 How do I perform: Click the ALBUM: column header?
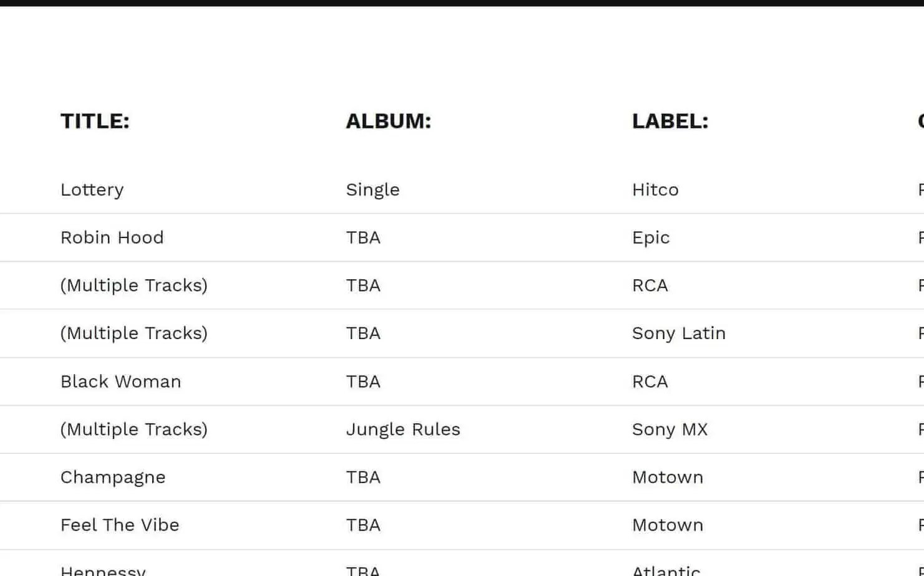click(x=388, y=121)
